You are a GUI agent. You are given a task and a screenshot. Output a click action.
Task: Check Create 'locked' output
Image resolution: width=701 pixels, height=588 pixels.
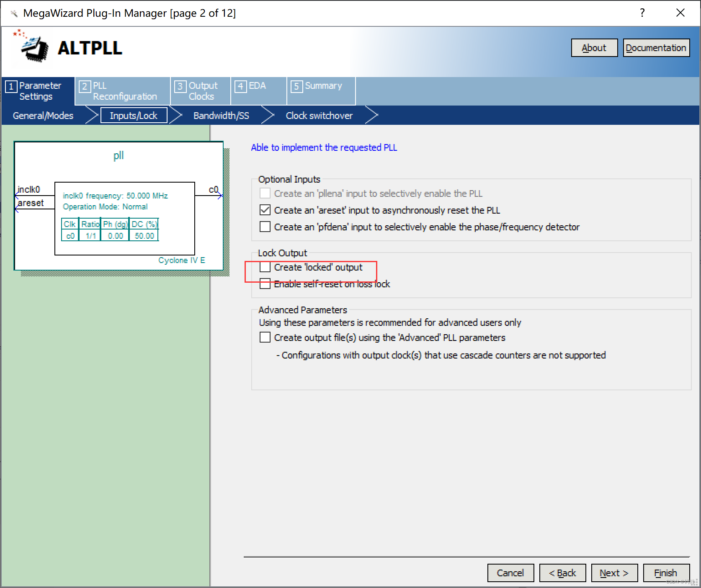click(x=265, y=267)
